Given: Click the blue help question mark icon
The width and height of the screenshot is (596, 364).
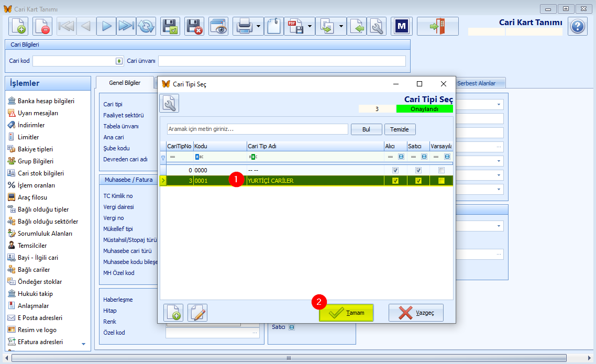Looking at the screenshot, I should (577, 26).
